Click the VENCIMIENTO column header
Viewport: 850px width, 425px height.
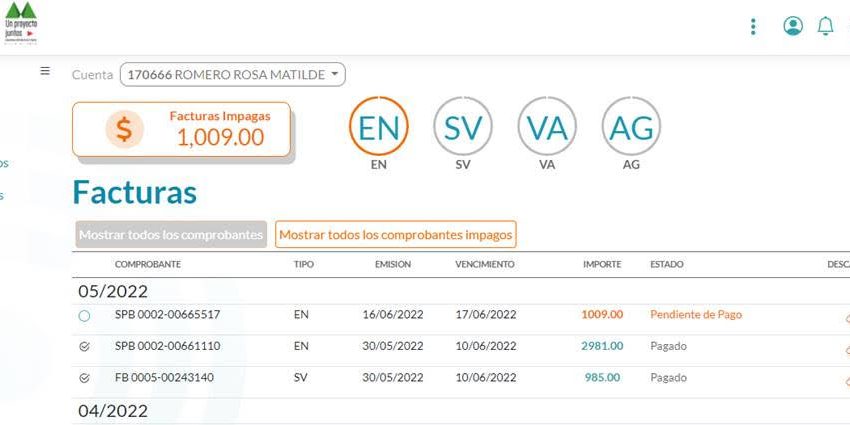point(485,264)
